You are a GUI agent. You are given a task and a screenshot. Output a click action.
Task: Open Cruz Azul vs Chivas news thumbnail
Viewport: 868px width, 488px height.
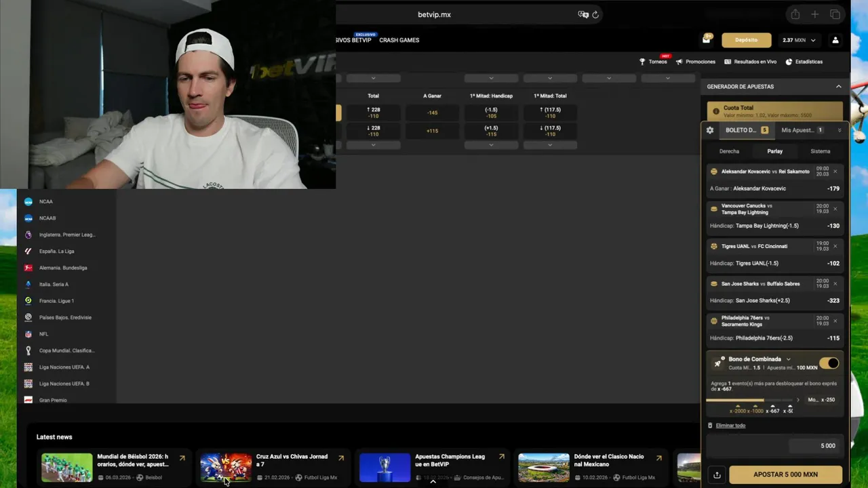[x=226, y=468]
